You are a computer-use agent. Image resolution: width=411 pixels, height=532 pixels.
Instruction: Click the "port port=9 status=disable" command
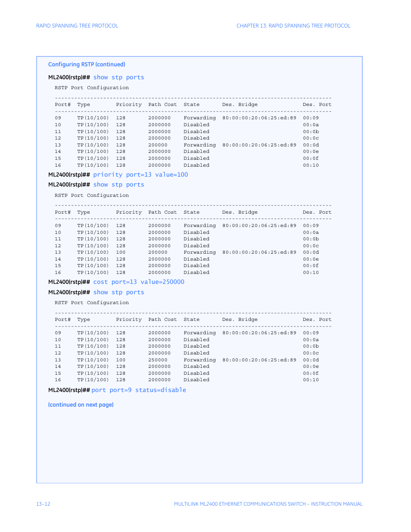(x=139, y=390)
